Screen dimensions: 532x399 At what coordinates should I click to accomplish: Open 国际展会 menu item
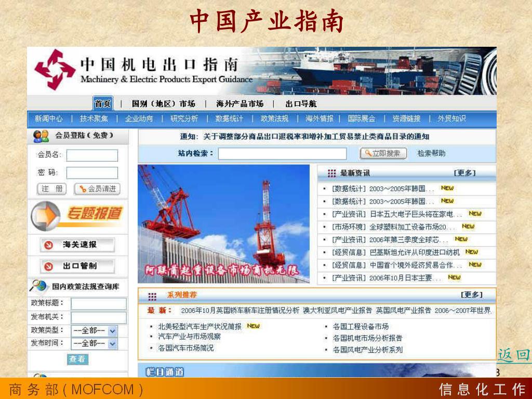[362, 119]
